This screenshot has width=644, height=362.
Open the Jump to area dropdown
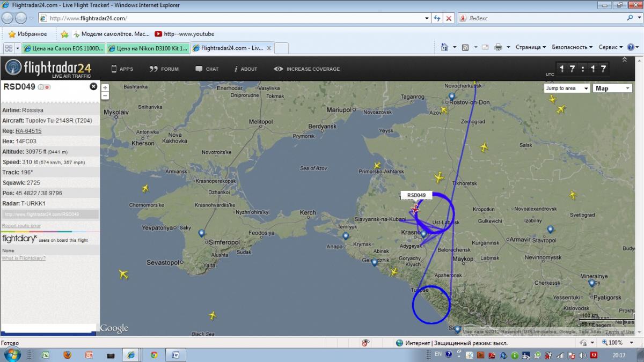point(567,88)
